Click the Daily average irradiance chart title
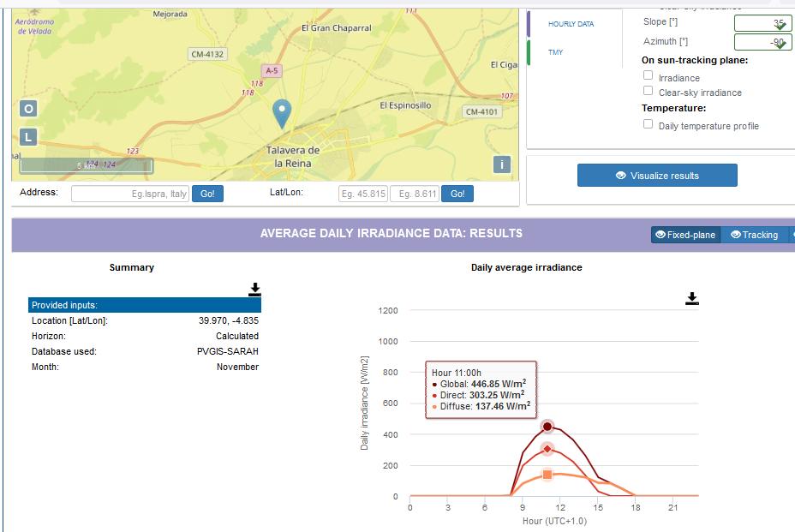795x532 pixels. (526, 267)
